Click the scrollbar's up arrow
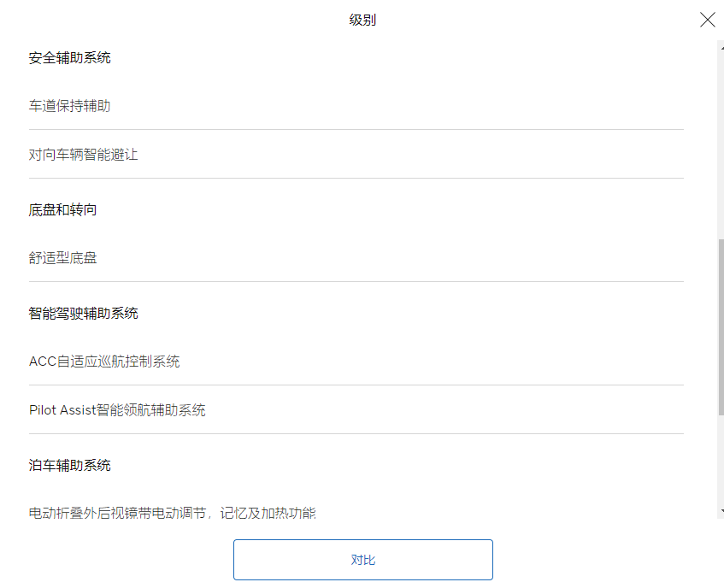This screenshot has height=588, width=724. coord(720,44)
